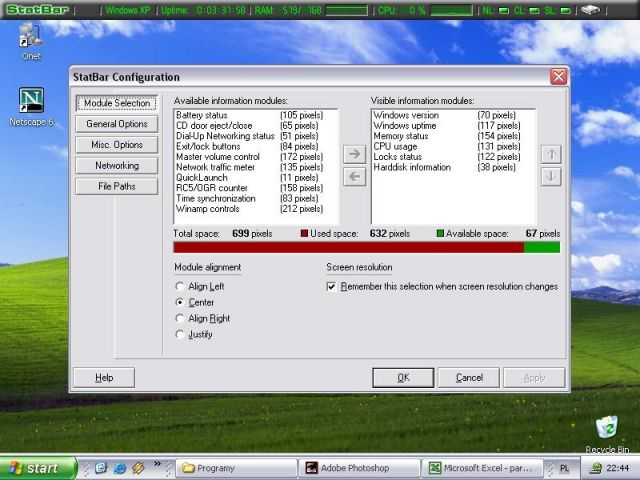Click the CPU usage meter bar
640x480 pixels.
[451, 10]
